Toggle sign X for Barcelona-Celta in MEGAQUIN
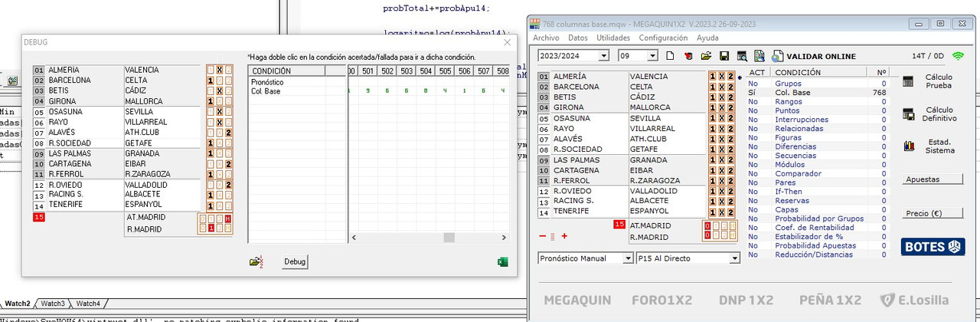The image size is (980, 322). click(x=721, y=87)
